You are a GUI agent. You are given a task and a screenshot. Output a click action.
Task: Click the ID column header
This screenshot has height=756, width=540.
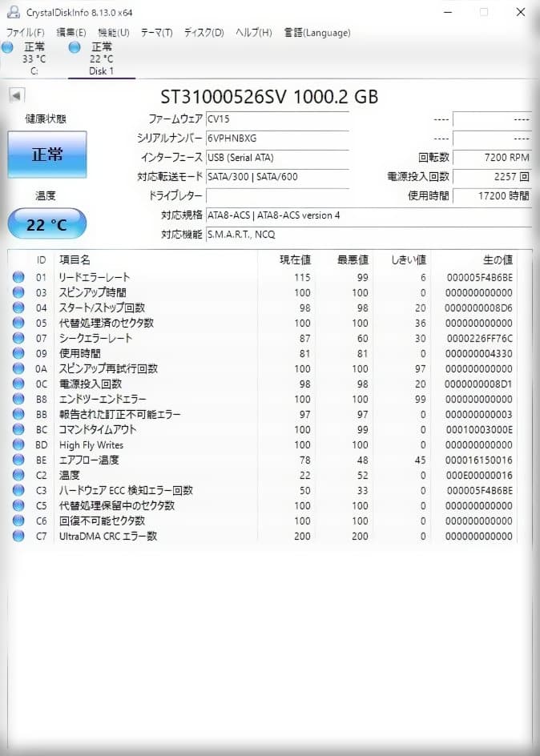click(42, 260)
